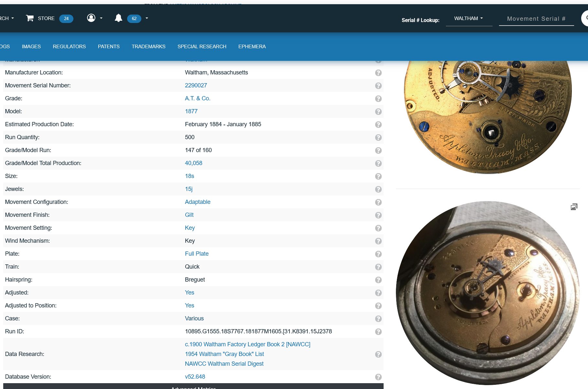Show help for Run ID row
This screenshot has width=588, height=389.
coord(378,332)
